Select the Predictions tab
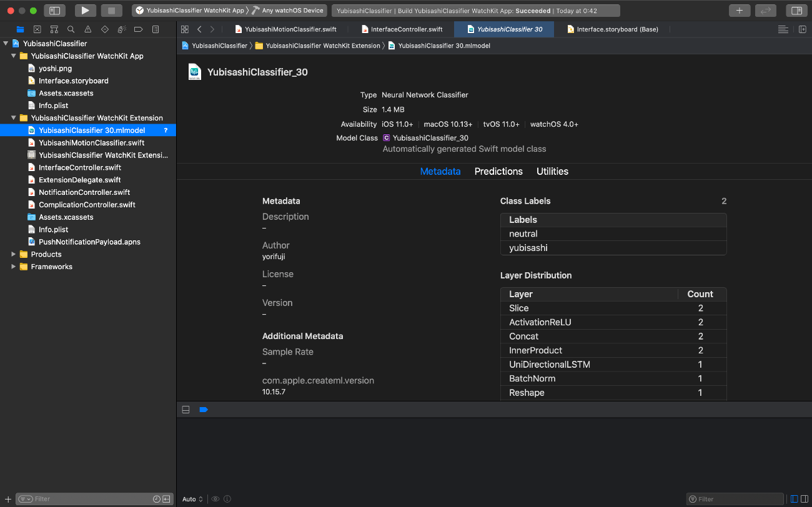This screenshot has width=812, height=507. click(x=498, y=171)
